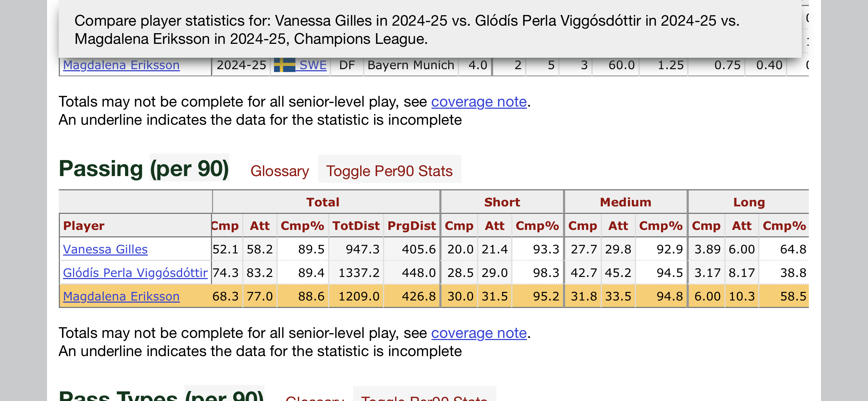Sort by Total Cmp% column header
This screenshot has height=401, width=868.
tap(303, 226)
